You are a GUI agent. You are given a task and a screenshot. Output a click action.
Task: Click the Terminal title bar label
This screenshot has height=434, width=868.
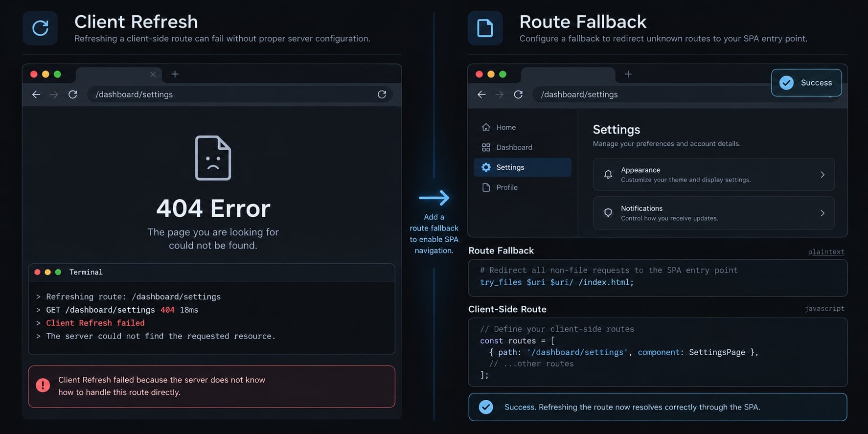coord(86,272)
